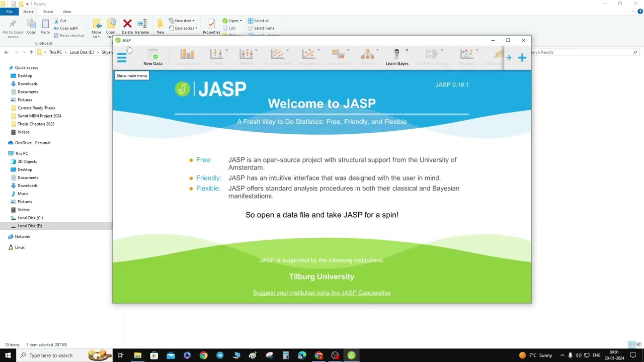The image size is (644, 362).
Task: Click the Up arrow in Explorer navigation
Action: click(31, 52)
